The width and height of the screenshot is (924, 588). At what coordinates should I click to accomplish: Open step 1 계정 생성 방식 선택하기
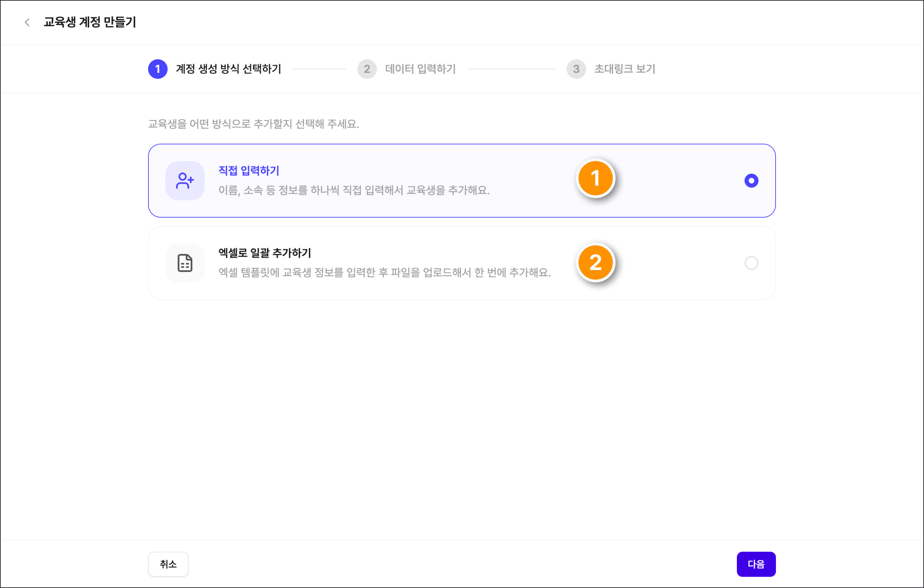[215, 69]
